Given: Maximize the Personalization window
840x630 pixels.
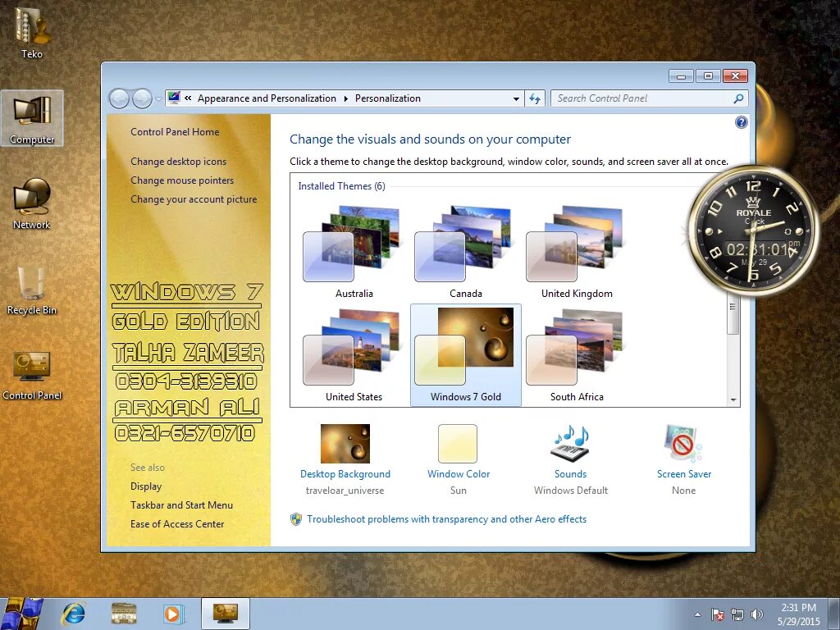Looking at the screenshot, I should click(708, 76).
